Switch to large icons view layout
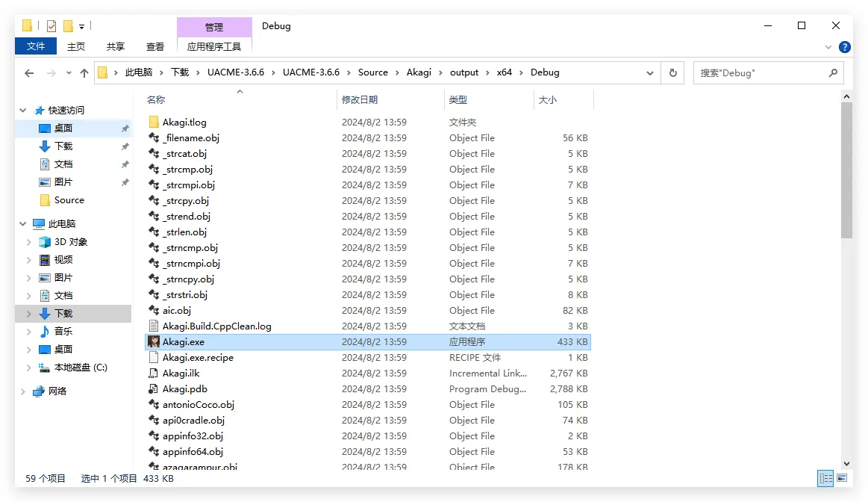This screenshot has width=868, height=502. pos(842,478)
